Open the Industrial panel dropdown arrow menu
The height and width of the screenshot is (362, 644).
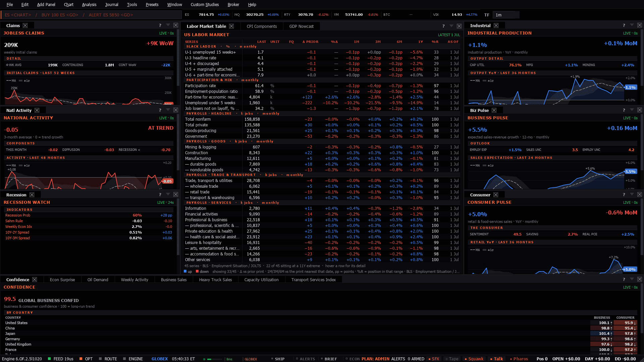(632, 25)
